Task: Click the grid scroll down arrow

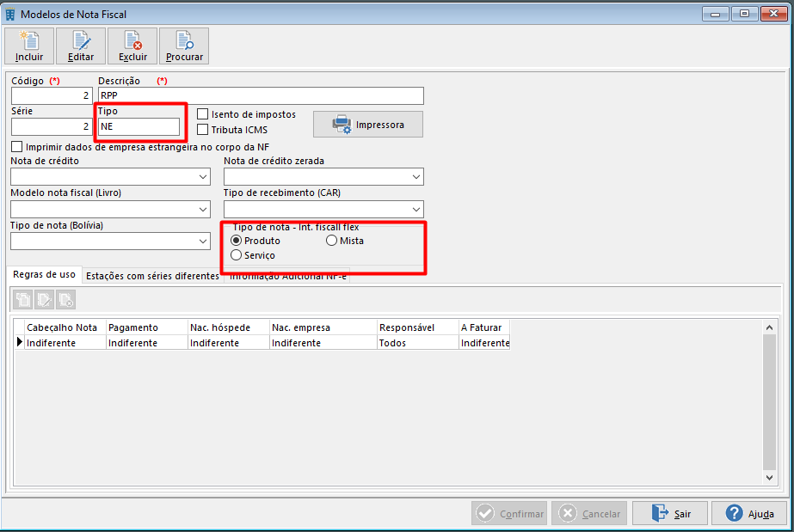Action: coord(769,477)
